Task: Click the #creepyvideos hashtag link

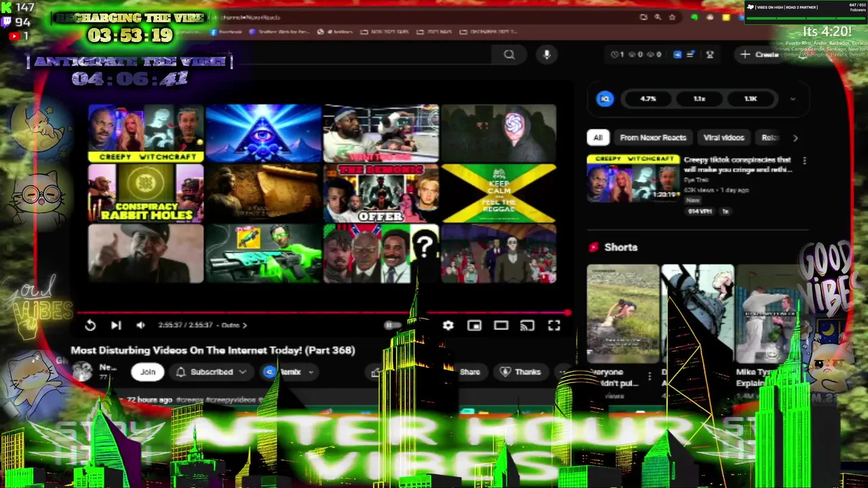Action: coord(231,400)
